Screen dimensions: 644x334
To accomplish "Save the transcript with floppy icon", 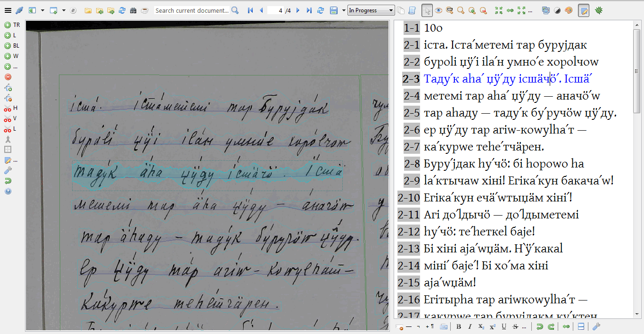I will (x=334, y=10).
